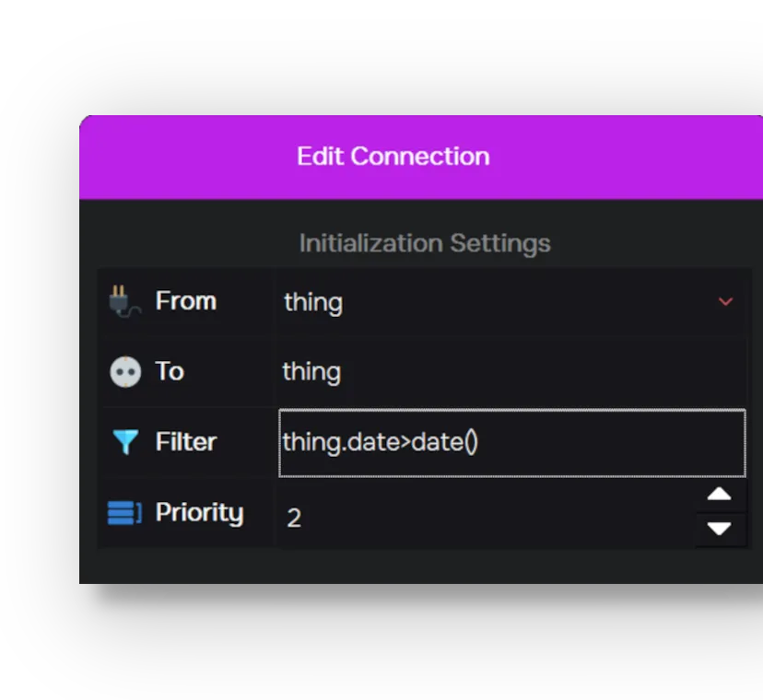Click the socket icon beside To
This screenshot has height=700, width=763.
pyautogui.click(x=125, y=372)
